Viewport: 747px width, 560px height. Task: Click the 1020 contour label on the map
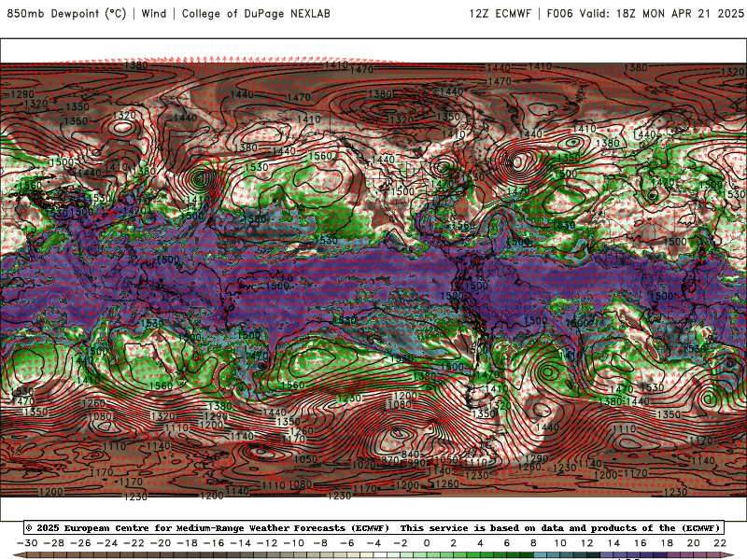point(364,465)
